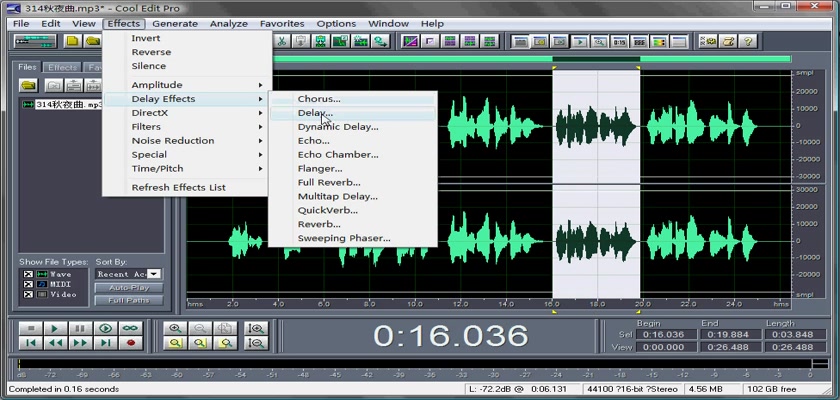Screen dimensions: 840x400
Task: Expand the Amplitude submenu
Action: coord(185,85)
